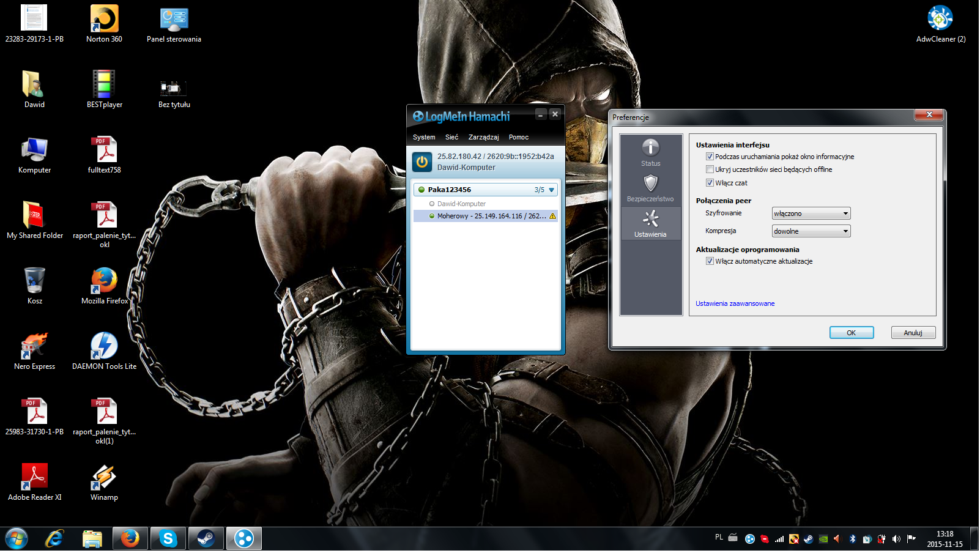Launch Skype from the taskbar

pos(168,539)
